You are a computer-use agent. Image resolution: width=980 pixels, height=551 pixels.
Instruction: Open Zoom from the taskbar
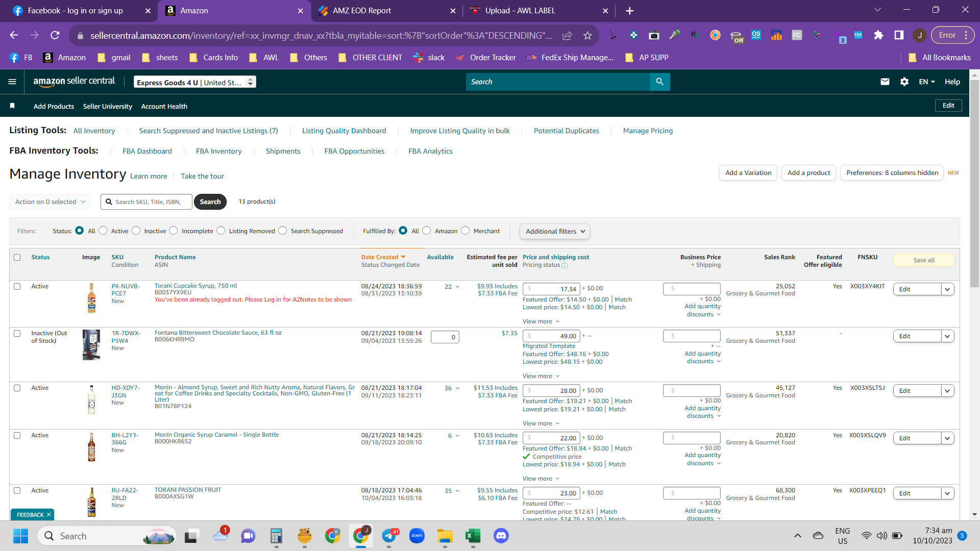(x=417, y=536)
